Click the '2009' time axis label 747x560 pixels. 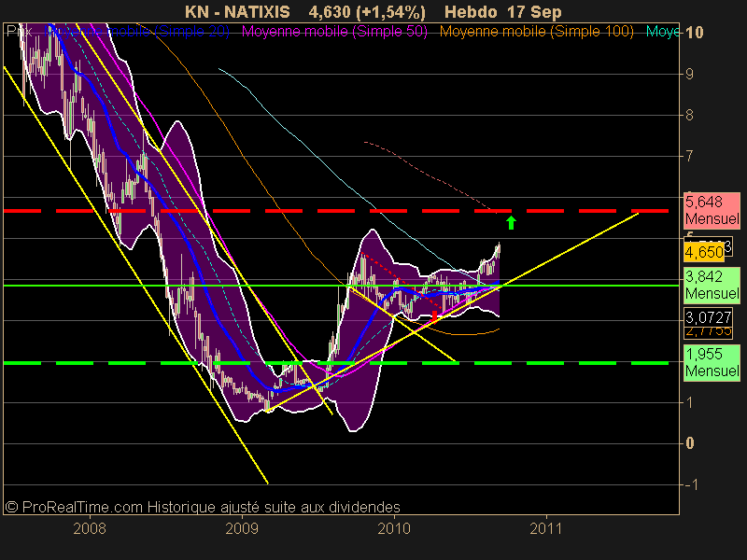[x=242, y=528]
